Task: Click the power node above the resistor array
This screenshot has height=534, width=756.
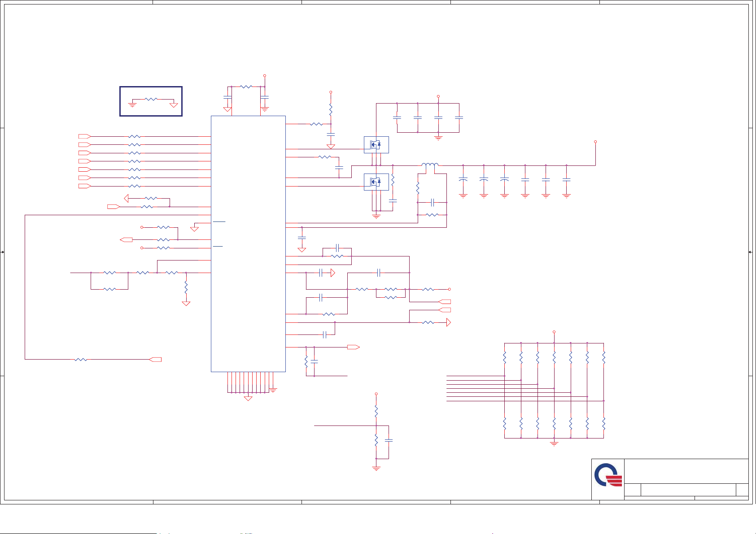Action: click(554, 332)
